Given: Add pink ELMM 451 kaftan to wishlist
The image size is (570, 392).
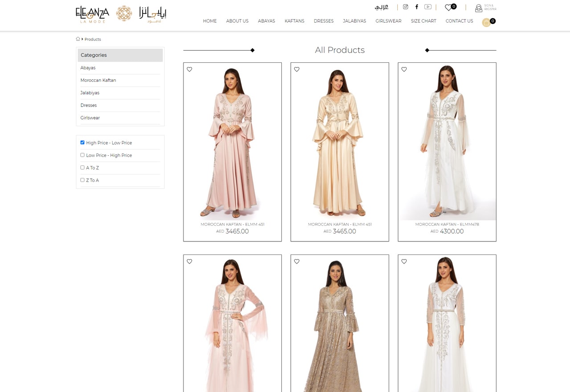Looking at the screenshot, I should [189, 69].
